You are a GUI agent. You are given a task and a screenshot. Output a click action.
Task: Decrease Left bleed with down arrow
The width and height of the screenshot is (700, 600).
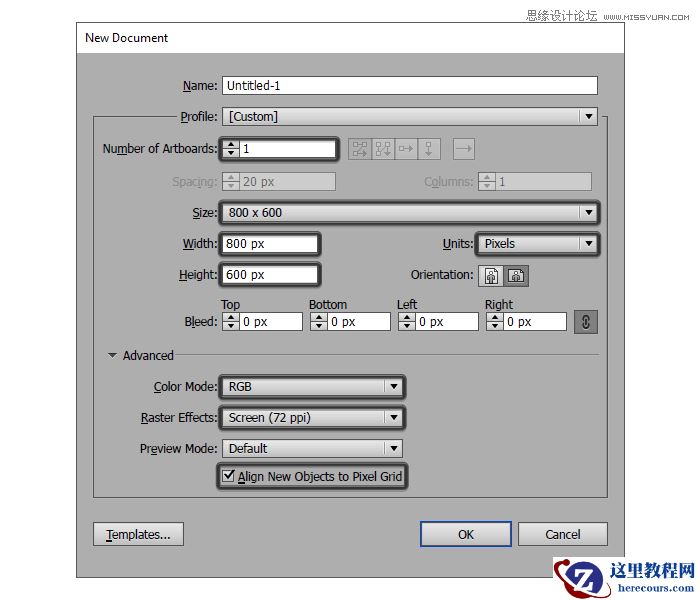coord(407,326)
